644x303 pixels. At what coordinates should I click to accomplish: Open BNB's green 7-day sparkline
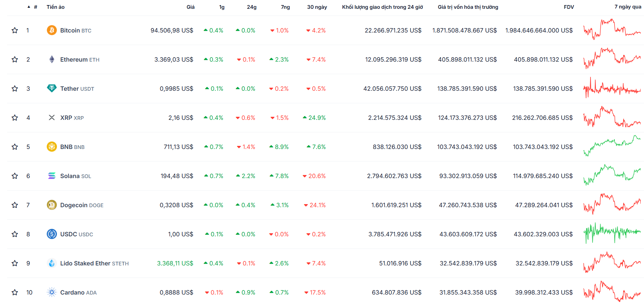coord(612,146)
